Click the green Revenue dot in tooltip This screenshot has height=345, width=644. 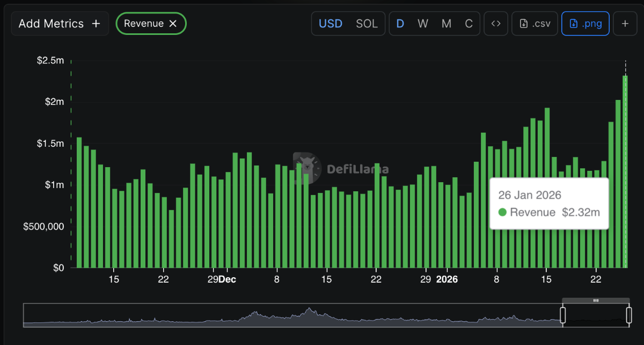502,212
